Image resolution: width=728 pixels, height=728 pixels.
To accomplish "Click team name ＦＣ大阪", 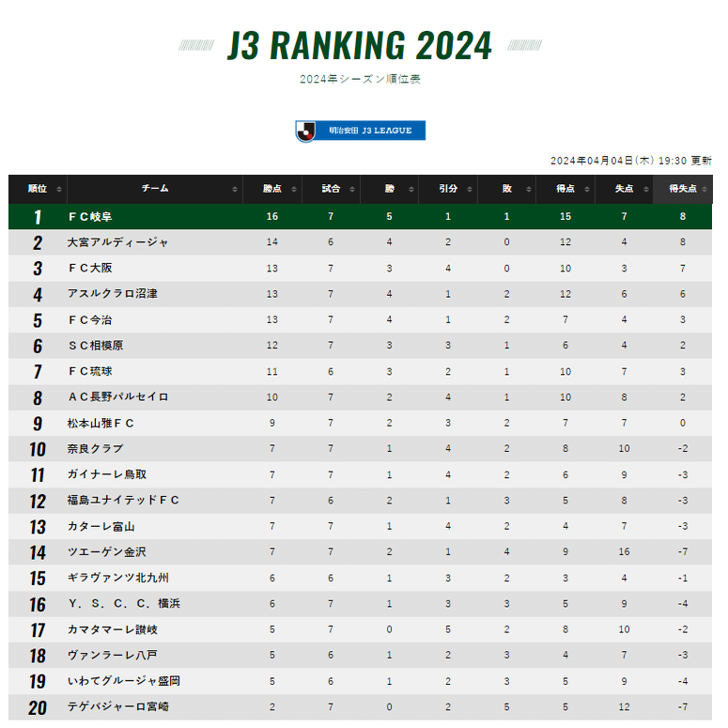I will coord(90,269).
